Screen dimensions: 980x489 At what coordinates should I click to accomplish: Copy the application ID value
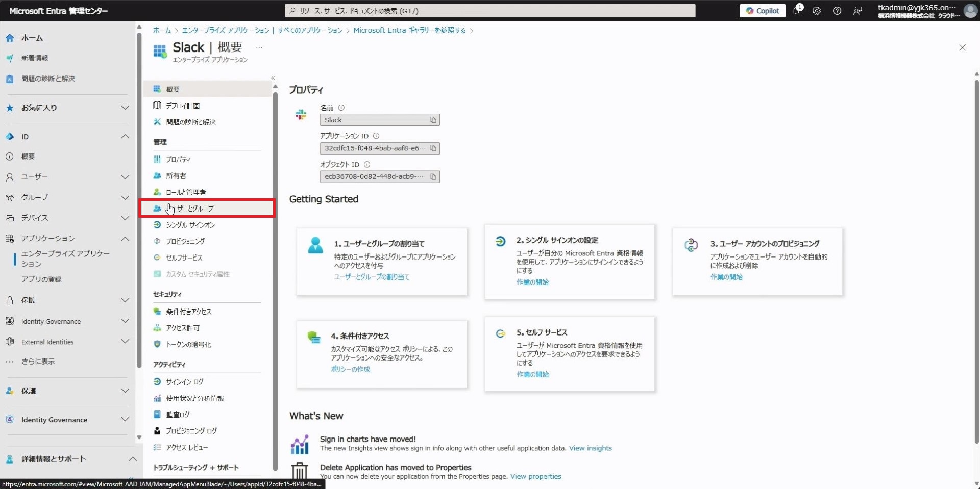coord(433,148)
